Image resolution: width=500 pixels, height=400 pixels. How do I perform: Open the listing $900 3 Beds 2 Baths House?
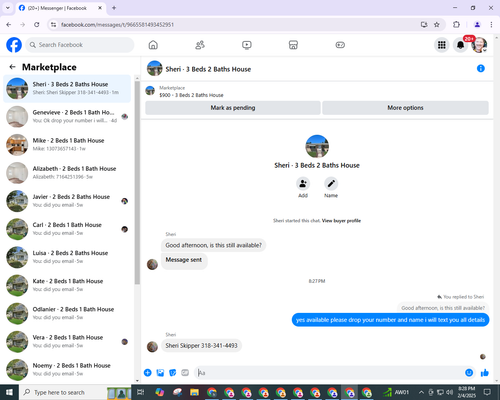click(x=191, y=95)
